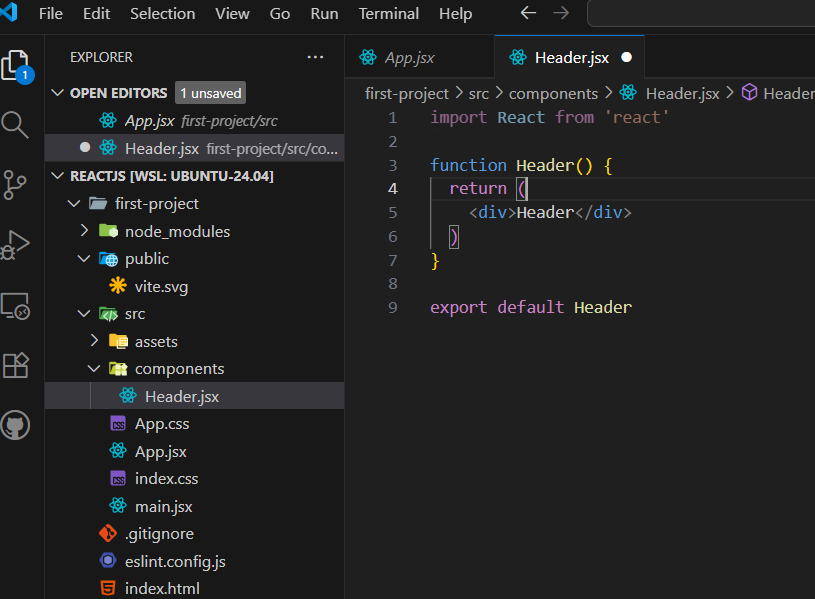This screenshot has height=599, width=815.
Task: Open Remote Explorer icon in activity bar
Action: click(16, 305)
